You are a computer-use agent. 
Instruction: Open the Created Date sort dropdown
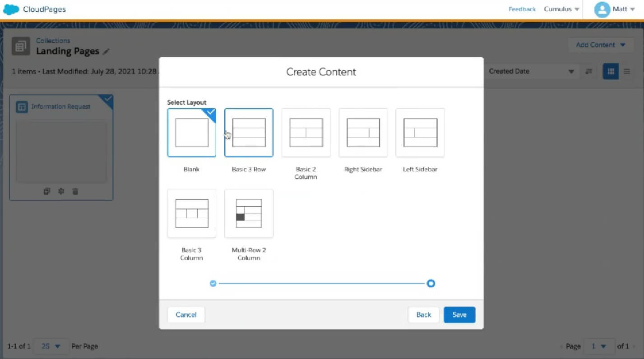pos(531,71)
